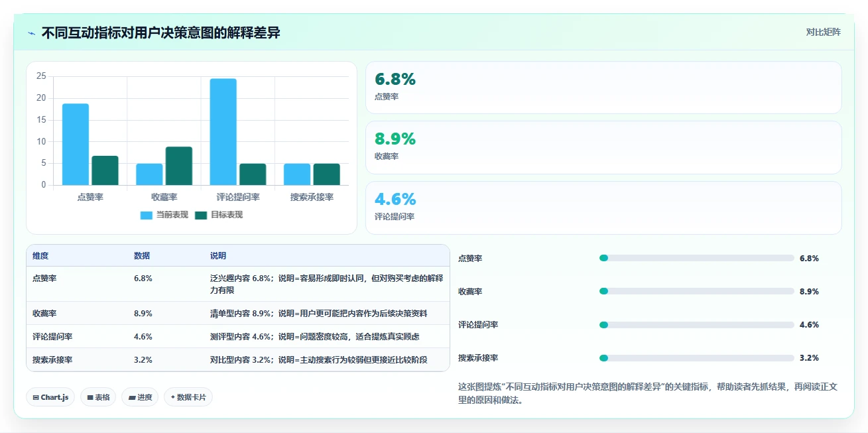Click the 说明 column header
Image resolution: width=868 pixels, height=433 pixels.
[x=218, y=256]
